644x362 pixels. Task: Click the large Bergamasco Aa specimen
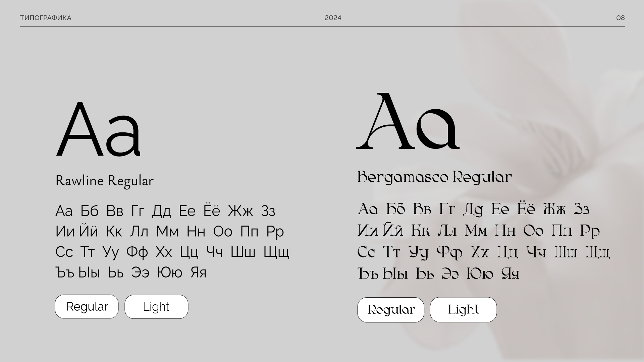pos(408,121)
